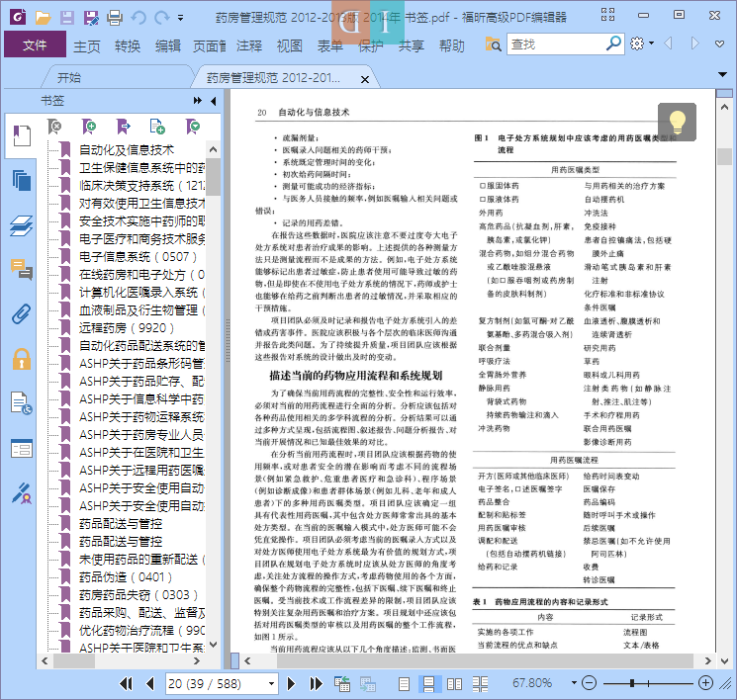737x700 pixels.
Task: Redo the last action
Action: click(x=161, y=18)
